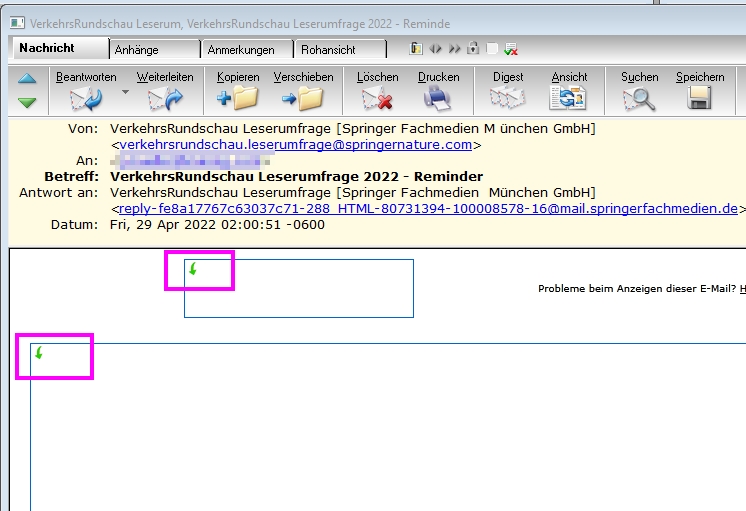The height and width of the screenshot is (511, 746).
Task: Expand the Beantworten dropdown arrow
Action: coord(126,92)
